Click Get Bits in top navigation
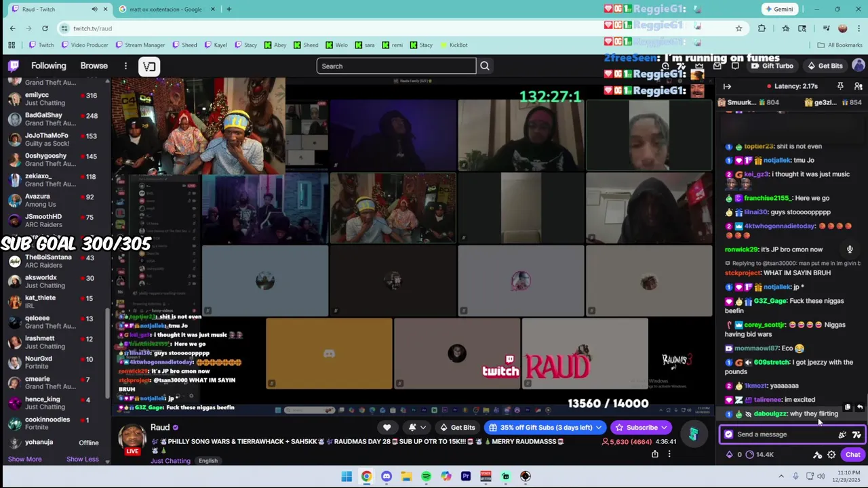868x488 pixels. (x=825, y=66)
